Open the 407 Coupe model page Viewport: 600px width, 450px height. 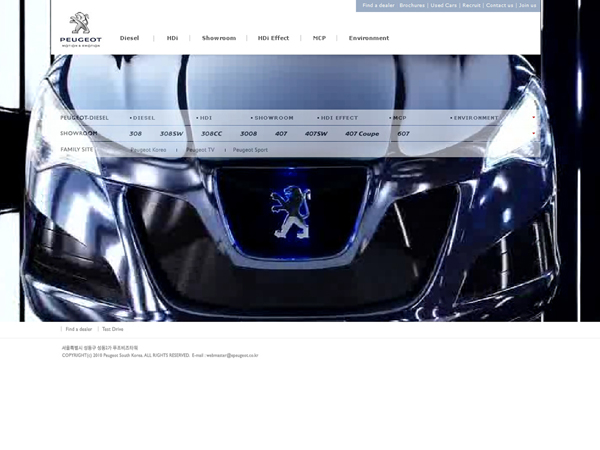pos(362,133)
